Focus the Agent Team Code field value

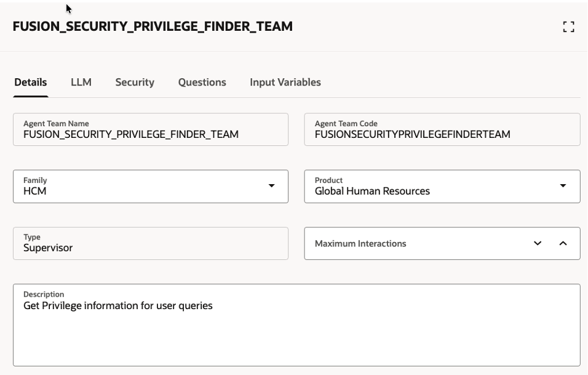[x=412, y=134]
